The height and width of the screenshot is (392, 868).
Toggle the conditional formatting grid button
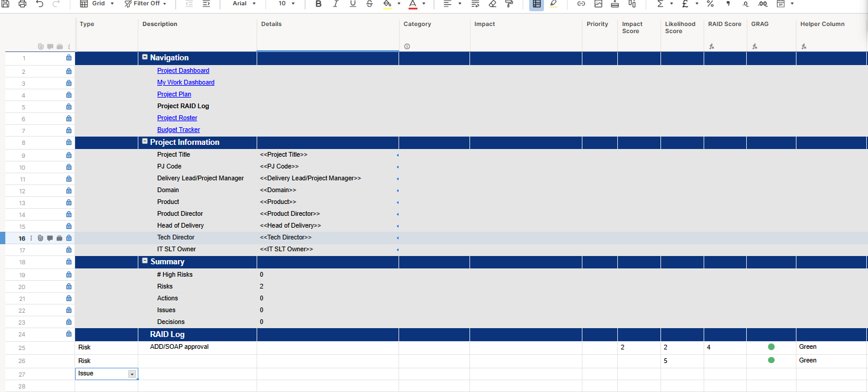click(x=537, y=4)
